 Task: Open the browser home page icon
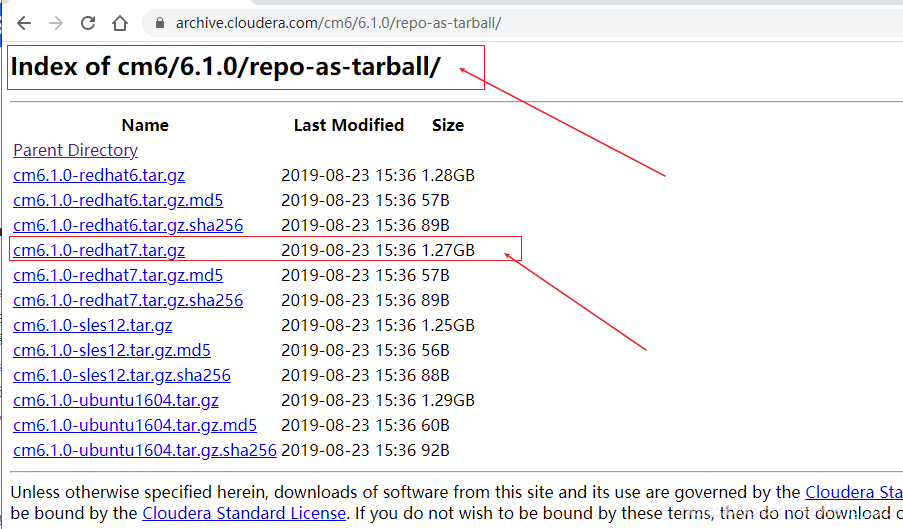[x=120, y=23]
